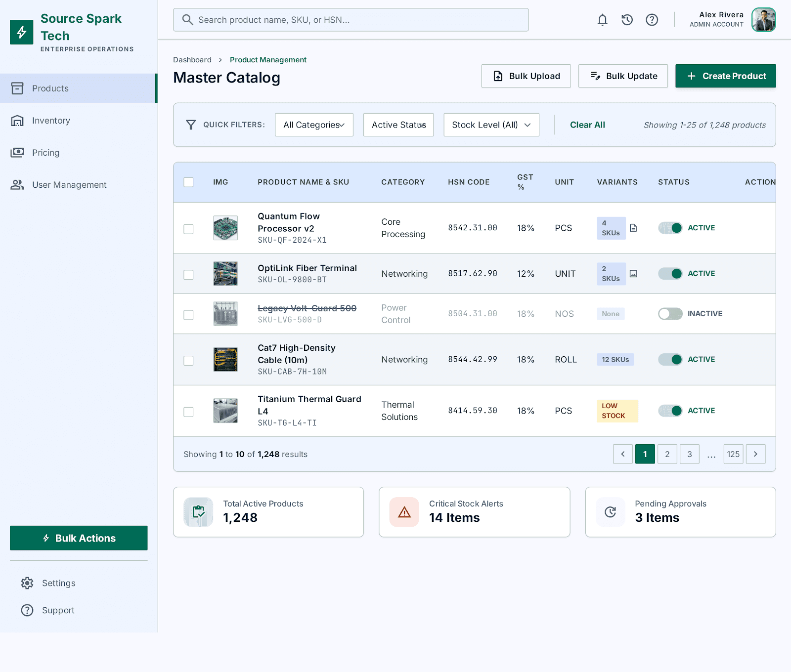The image size is (791, 672).
Task: Open the history clock icon
Action: point(627,20)
